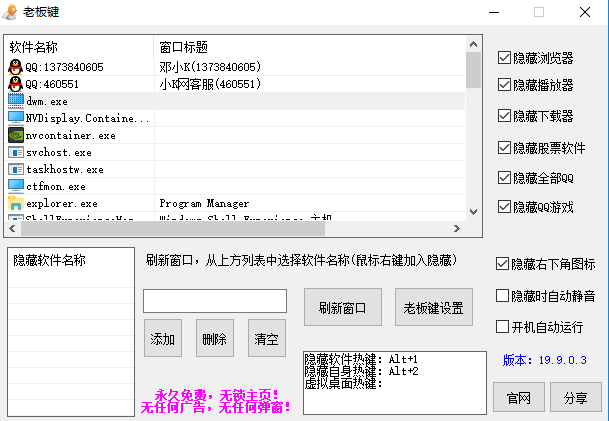Close the 老板键 window
This screenshot has width=609, height=421.
pos(585,12)
